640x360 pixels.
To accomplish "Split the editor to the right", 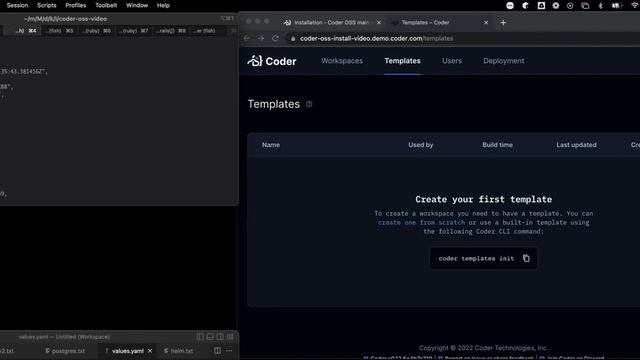I will pyautogui.click(x=217, y=350).
